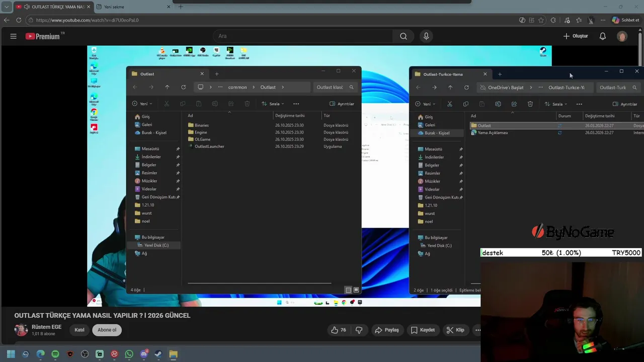Open Windows Start button on taskbar
This screenshot has width=644, height=362.
11,354
